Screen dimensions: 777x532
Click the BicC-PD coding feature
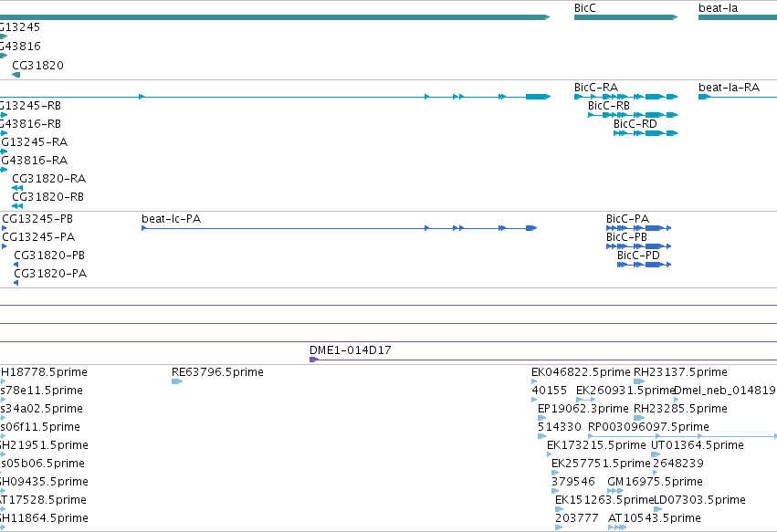[644, 265]
